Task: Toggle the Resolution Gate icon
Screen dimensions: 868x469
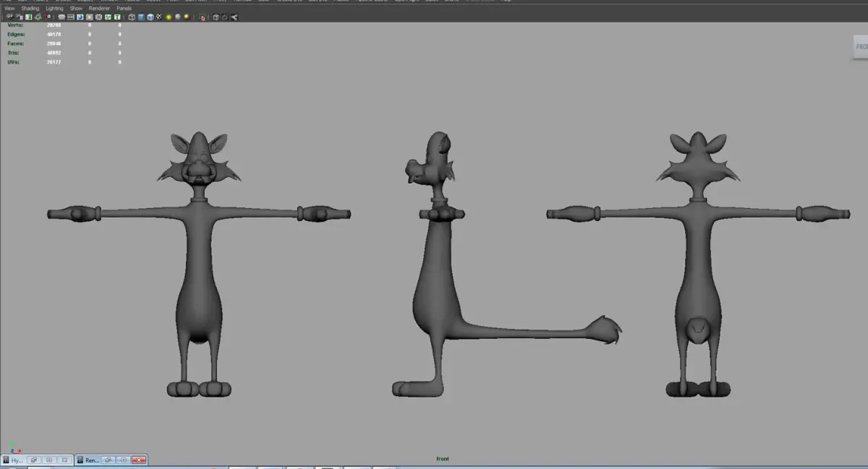Action: 80,17
